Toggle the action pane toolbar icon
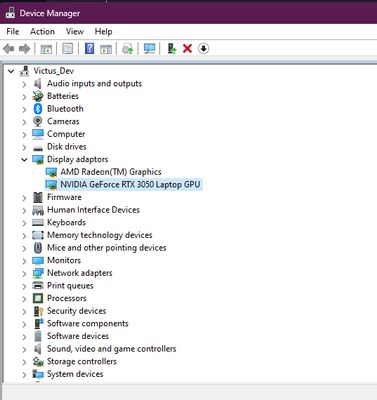 (x=106, y=49)
